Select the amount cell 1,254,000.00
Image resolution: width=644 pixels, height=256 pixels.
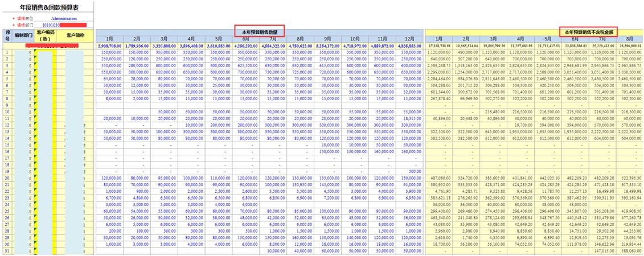466,72
